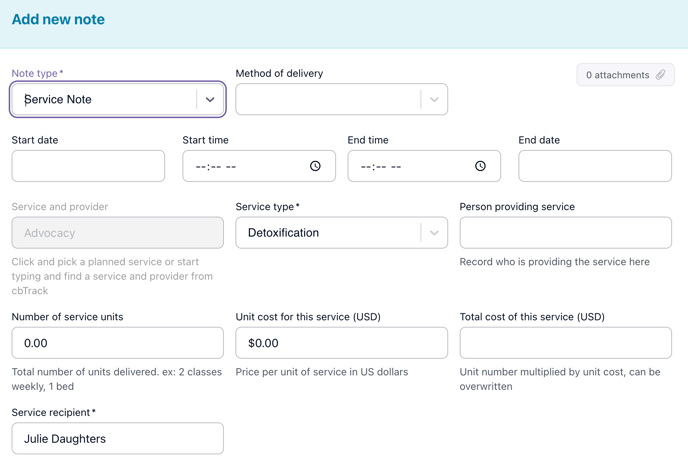The height and width of the screenshot is (471, 688).
Task: Click the paperclip attachments icon
Action: [x=660, y=75]
